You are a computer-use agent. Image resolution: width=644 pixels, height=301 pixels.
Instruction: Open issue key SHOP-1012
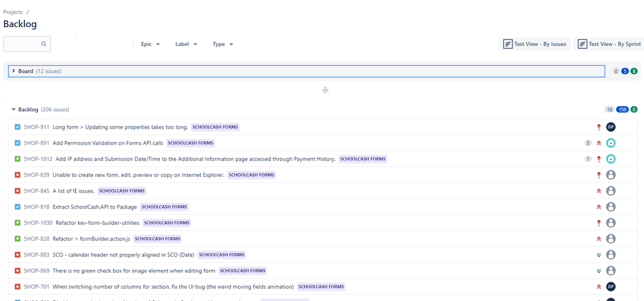tap(38, 159)
